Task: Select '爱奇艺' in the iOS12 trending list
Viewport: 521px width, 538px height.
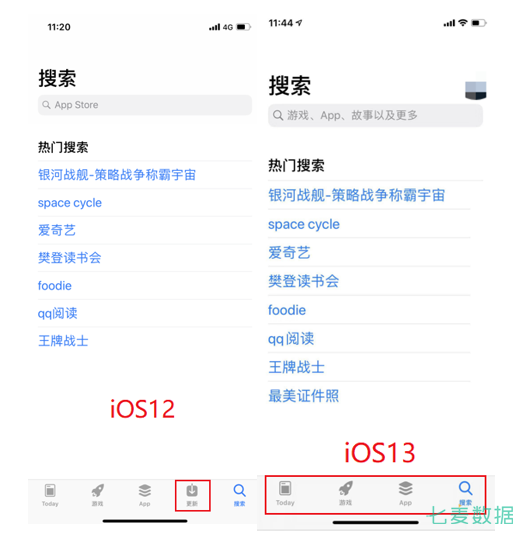Action: (x=57, y=230)
